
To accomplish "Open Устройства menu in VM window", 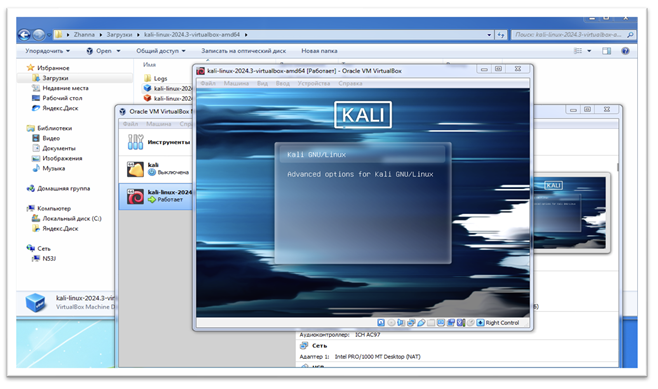I will (x=313, y=83).
